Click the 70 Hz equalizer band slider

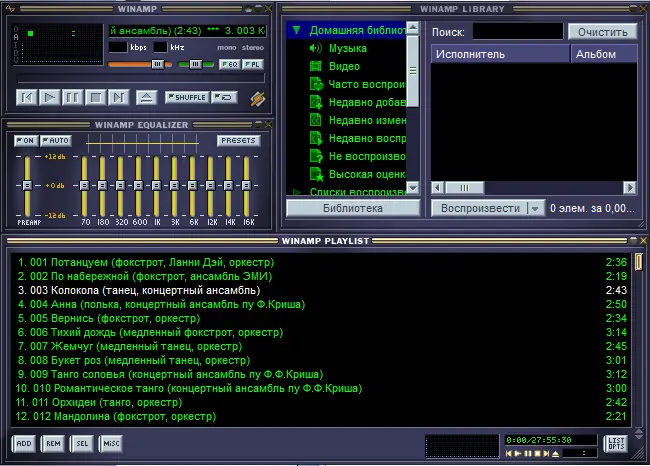tap(84, 185)
